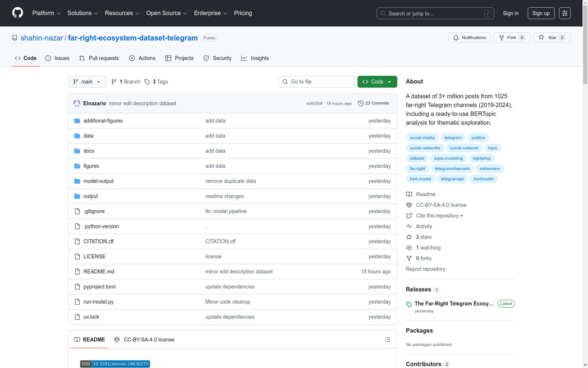This screenshot has width=588, height=368.
Task: Open the shahin-nazar owner profile link
Action: (x=42, y=38)
